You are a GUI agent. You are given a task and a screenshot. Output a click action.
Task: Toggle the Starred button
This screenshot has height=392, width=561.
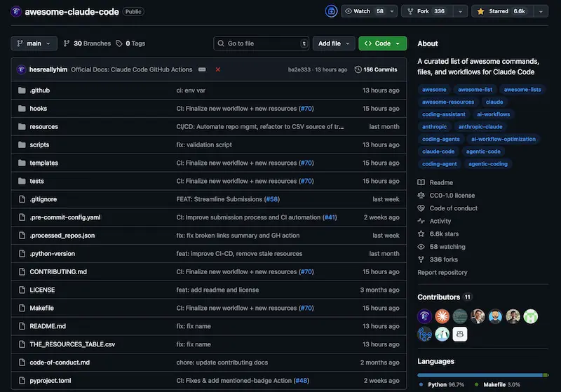click(502, 11)
